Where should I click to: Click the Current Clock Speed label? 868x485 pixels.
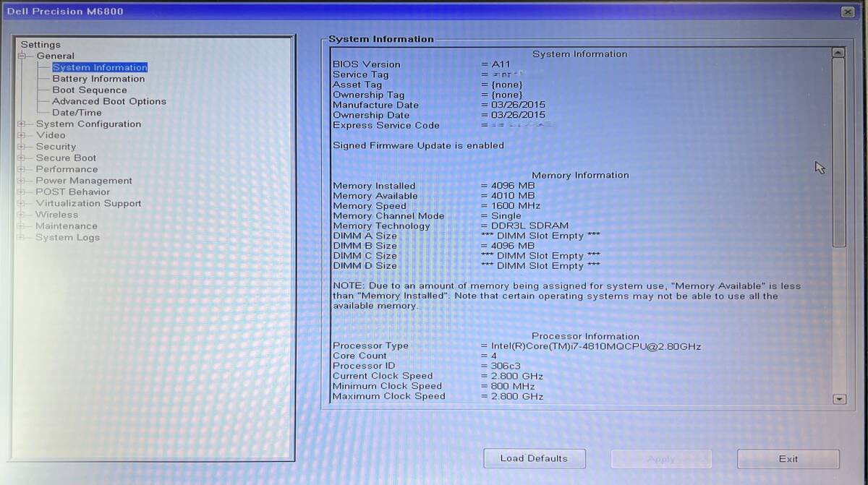point(383,376)
